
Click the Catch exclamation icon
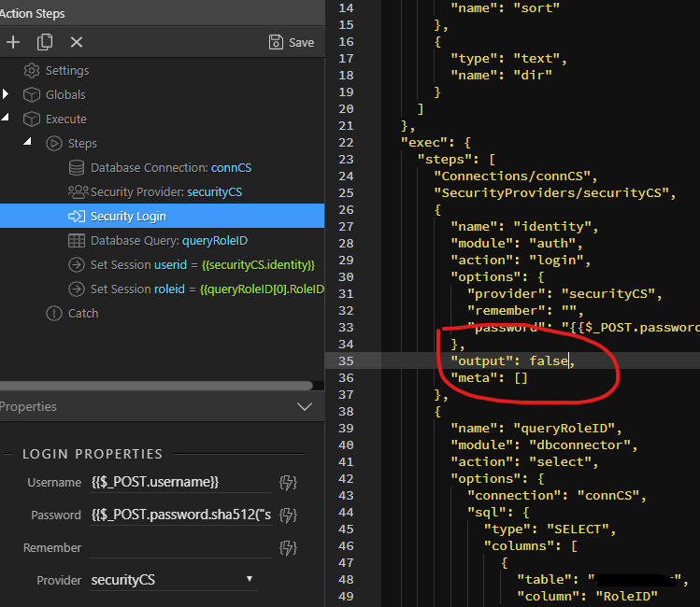[54, 313]
